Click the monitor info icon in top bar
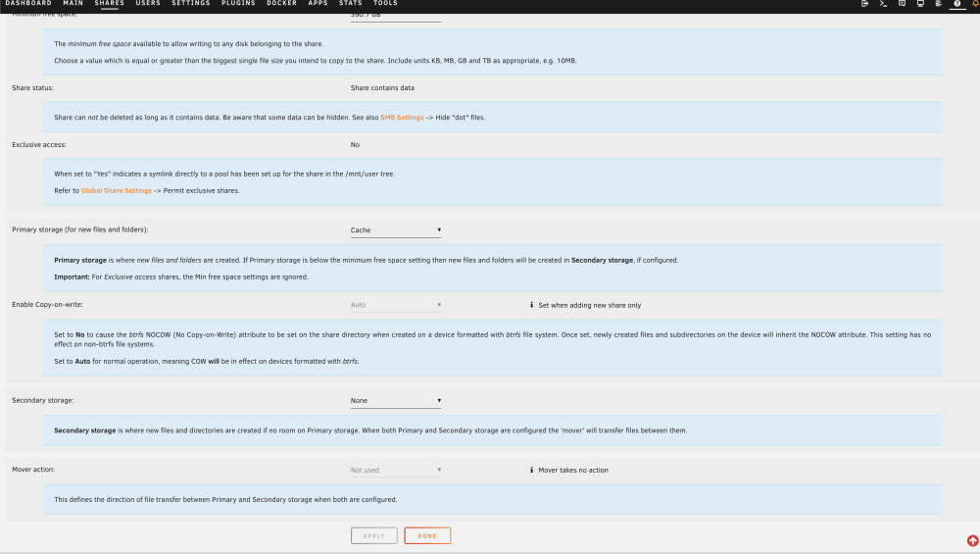 click(920, 4)
